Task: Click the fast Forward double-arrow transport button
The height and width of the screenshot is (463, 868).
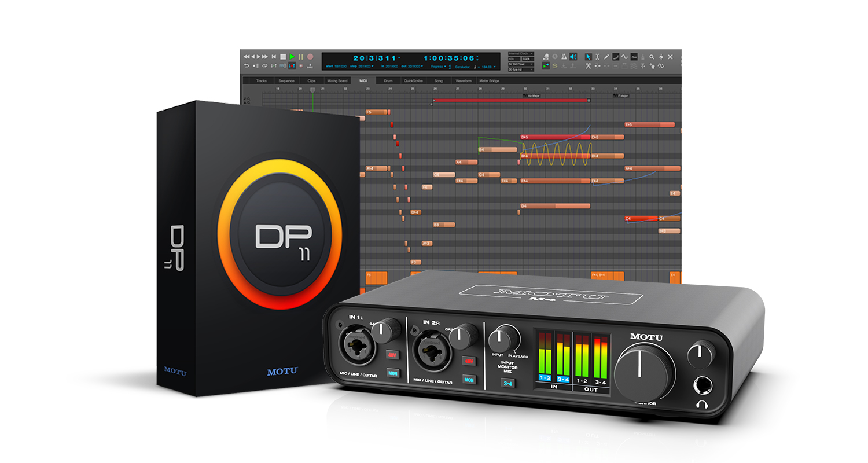Action: tap(264, 57)
